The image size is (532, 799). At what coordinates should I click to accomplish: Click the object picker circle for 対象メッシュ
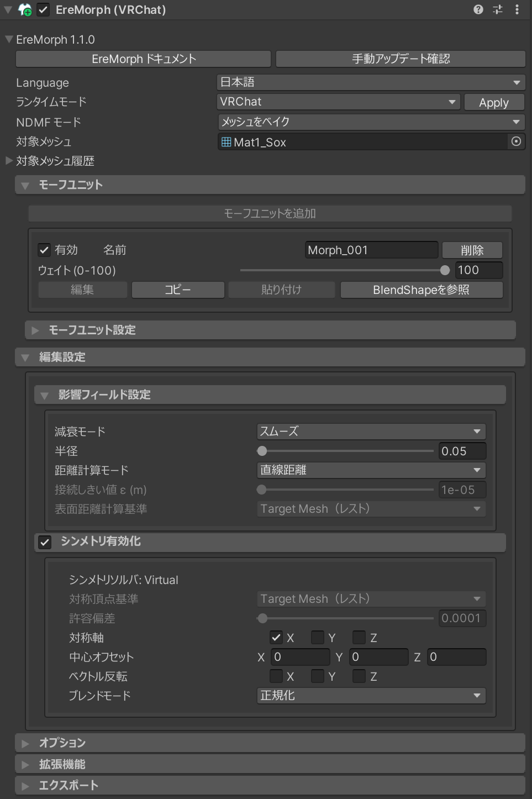pos(516,141)
